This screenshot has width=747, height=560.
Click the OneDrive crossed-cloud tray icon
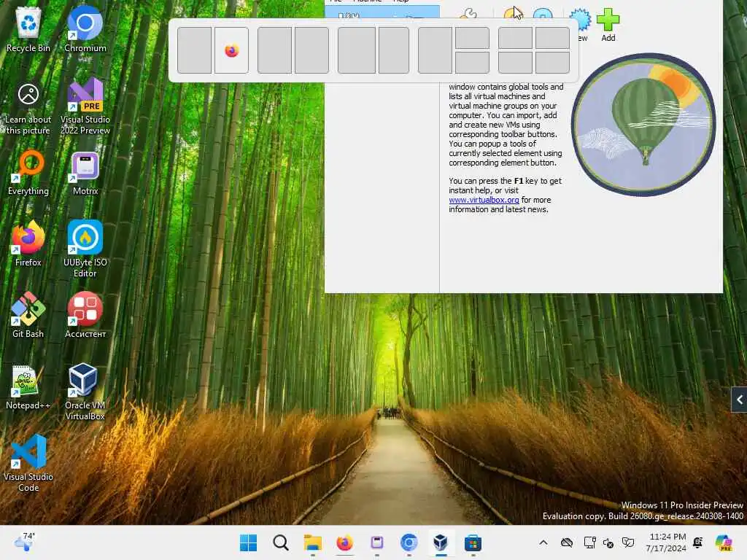[x=566, y=542]
